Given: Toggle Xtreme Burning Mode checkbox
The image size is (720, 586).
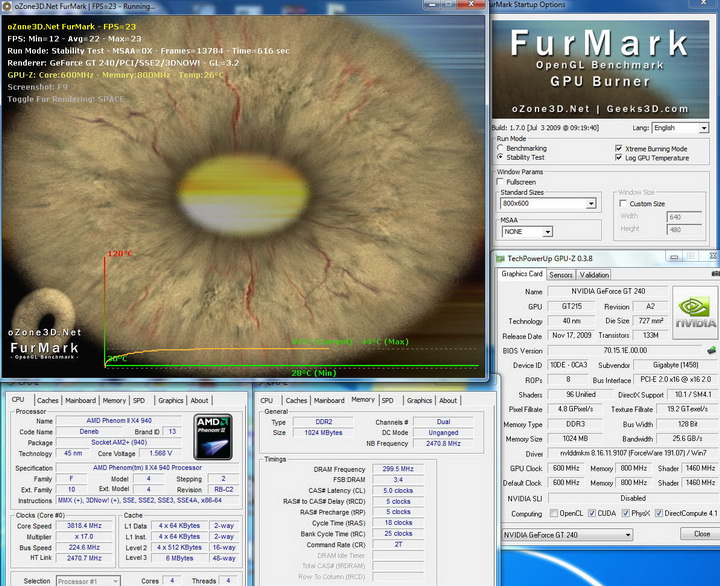Looking at the screenshot, I should click(619, 148).
